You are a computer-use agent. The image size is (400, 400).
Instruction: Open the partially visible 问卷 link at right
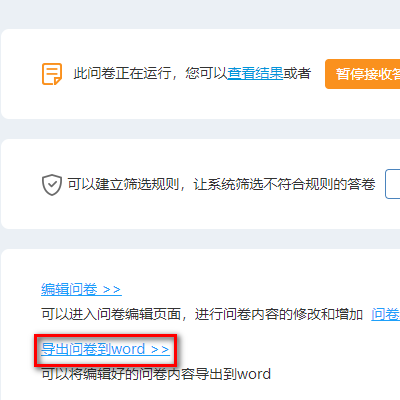[386, 314]
